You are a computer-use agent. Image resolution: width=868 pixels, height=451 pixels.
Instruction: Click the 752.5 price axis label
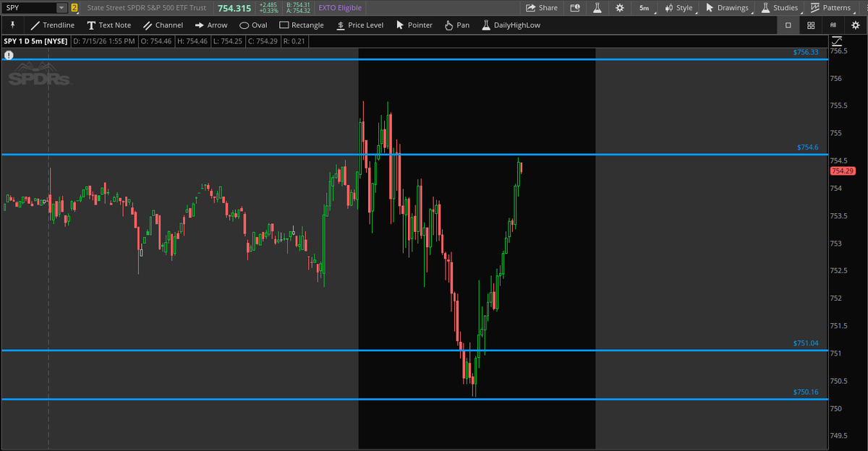840,271
